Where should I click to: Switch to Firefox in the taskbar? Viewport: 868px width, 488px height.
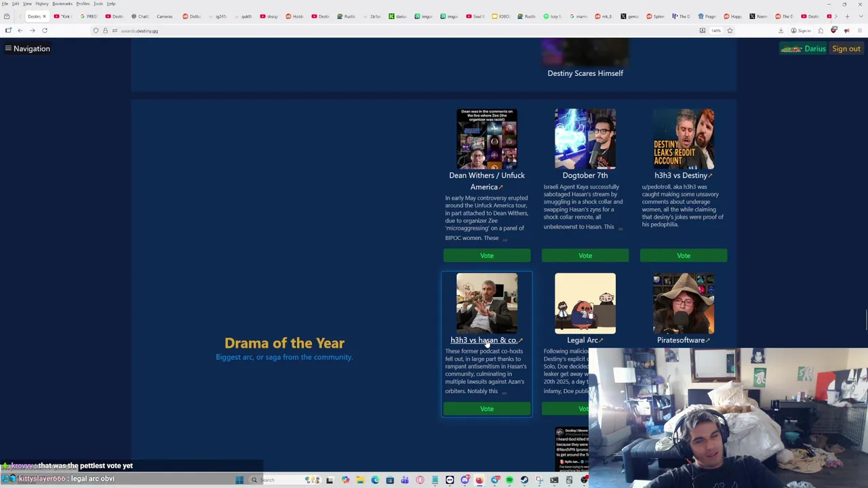pyautogui.click(x=479, y=480)
